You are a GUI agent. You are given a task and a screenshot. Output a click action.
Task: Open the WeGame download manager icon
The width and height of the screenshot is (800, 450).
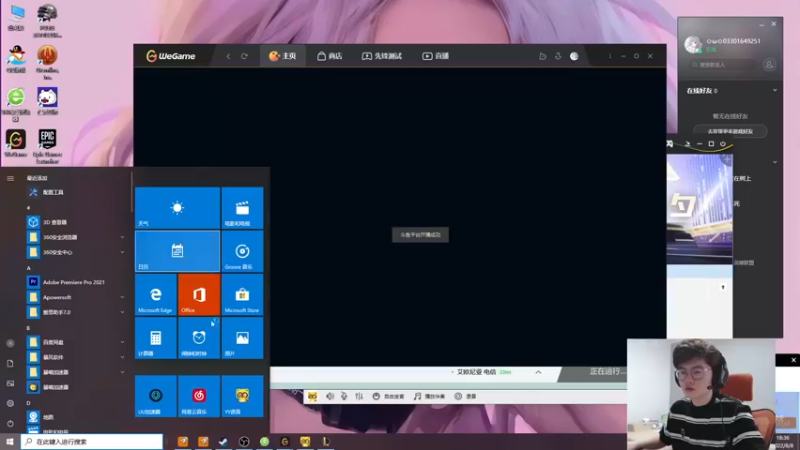point(558,56)
